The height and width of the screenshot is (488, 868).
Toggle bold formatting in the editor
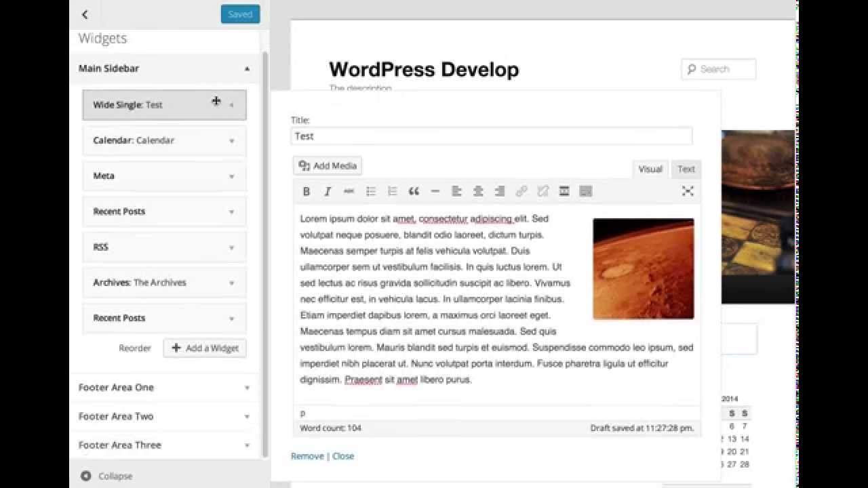(x=307, y=192)
